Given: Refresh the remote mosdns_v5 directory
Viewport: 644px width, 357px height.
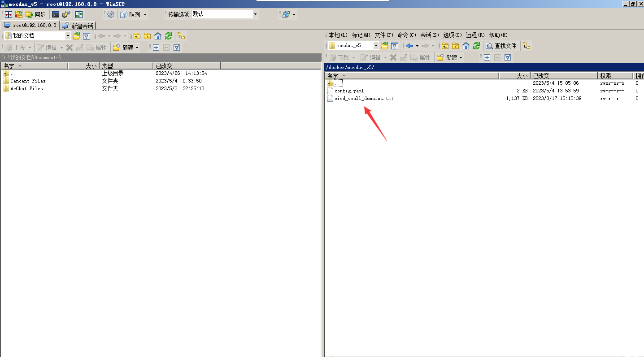Looking at the screenshot, I should click(x=476, y=46).
